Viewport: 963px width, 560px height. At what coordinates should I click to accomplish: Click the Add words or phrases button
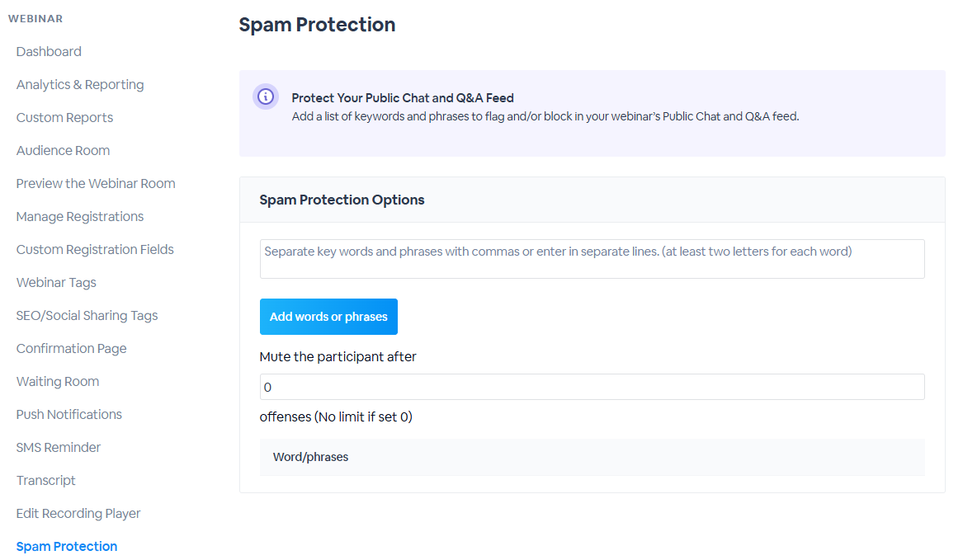[x=328, y=317]
